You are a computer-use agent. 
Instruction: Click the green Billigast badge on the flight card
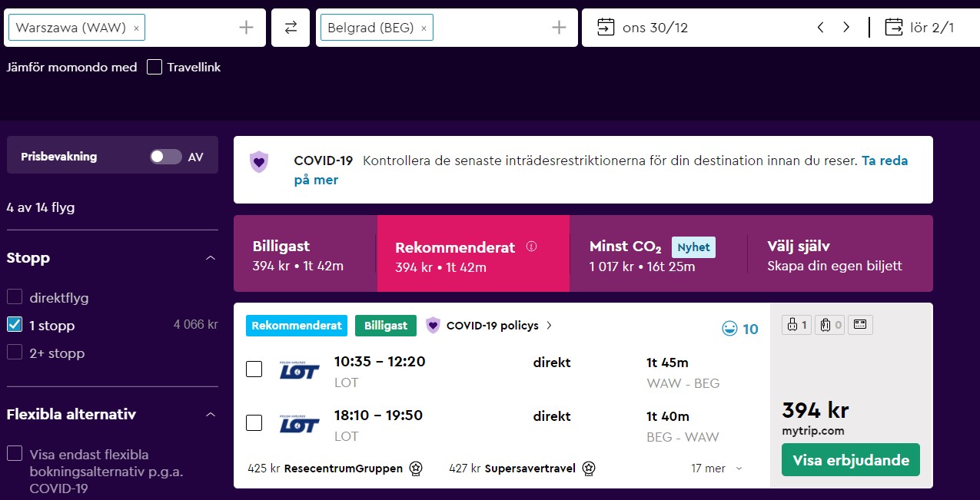pyautogui.click(x=386, y=326)
